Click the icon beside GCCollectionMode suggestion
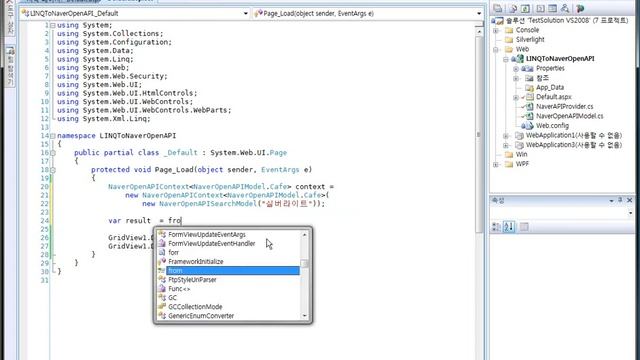Screen dimensions: 640x360 [162, 307]
